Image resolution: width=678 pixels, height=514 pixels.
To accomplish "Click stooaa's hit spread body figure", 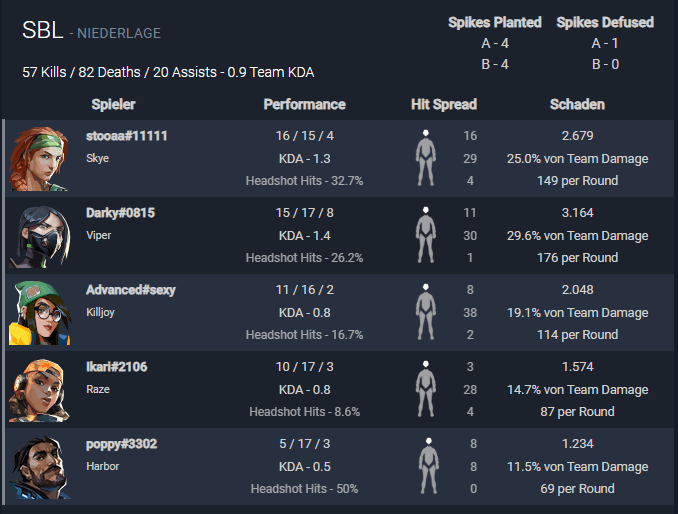I will [426, 158].
